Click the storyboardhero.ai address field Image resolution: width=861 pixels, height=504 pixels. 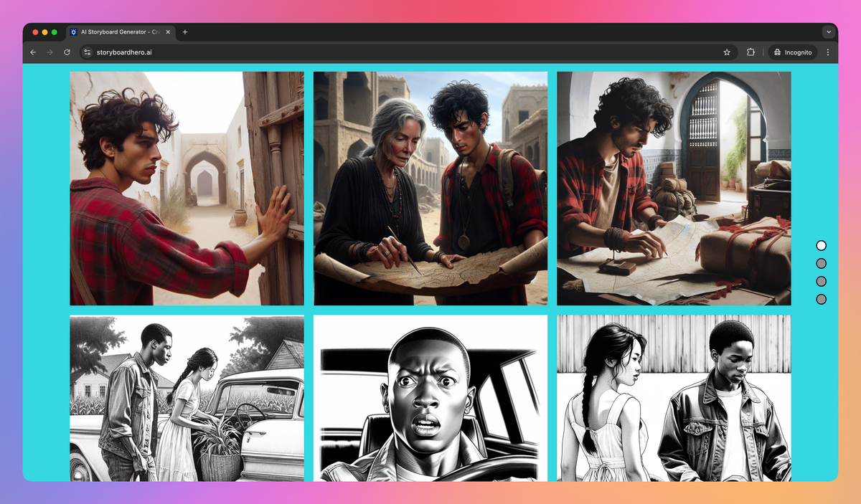click(407, 52)
